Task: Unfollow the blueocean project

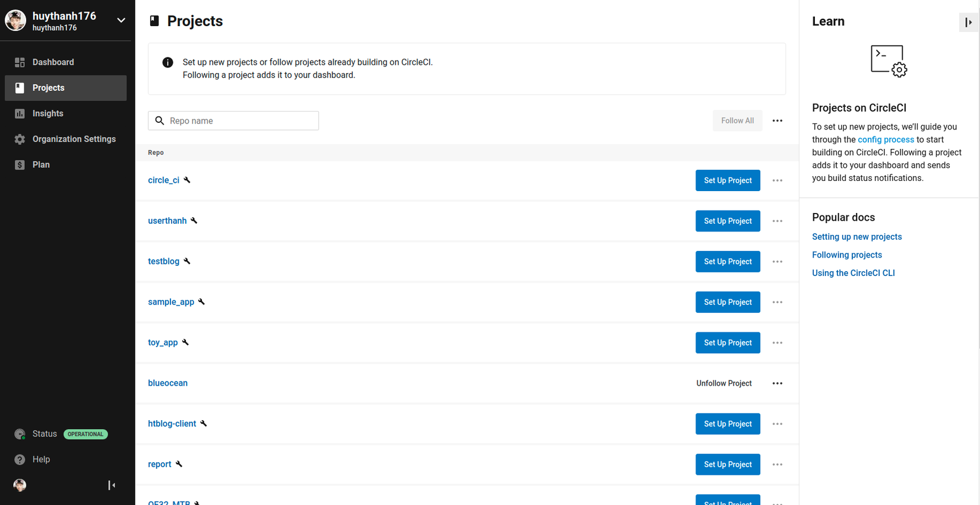Action: [x=723, y=383]
